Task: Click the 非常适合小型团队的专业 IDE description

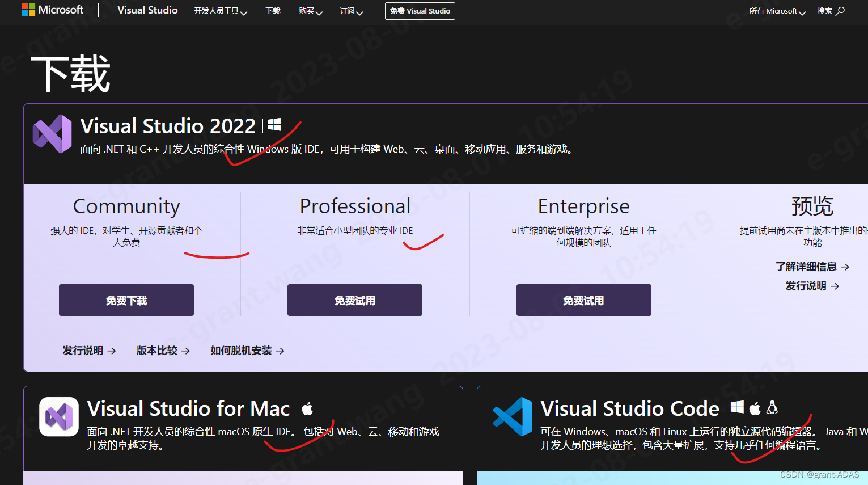Action: [355, 230]
